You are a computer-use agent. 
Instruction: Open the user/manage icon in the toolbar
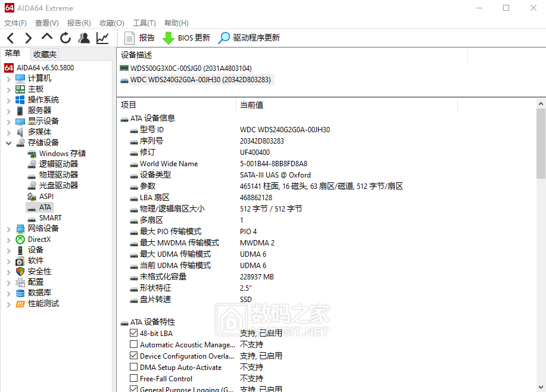tap(83, 38)
